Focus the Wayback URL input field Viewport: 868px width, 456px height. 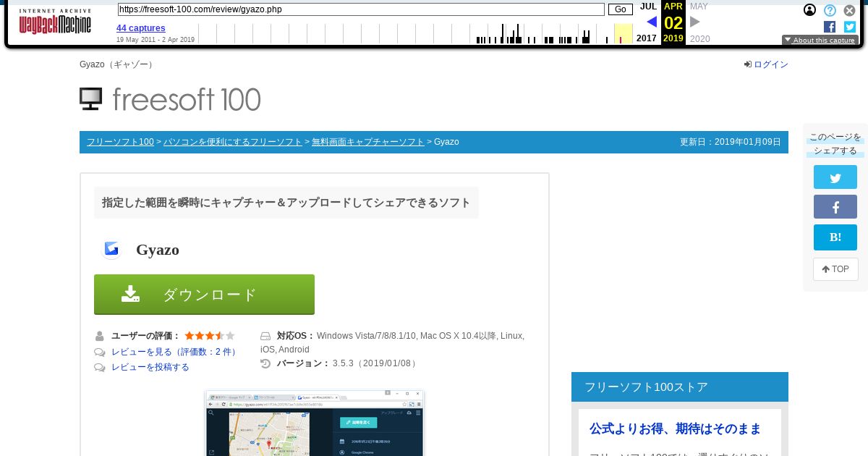coord(361,9)
